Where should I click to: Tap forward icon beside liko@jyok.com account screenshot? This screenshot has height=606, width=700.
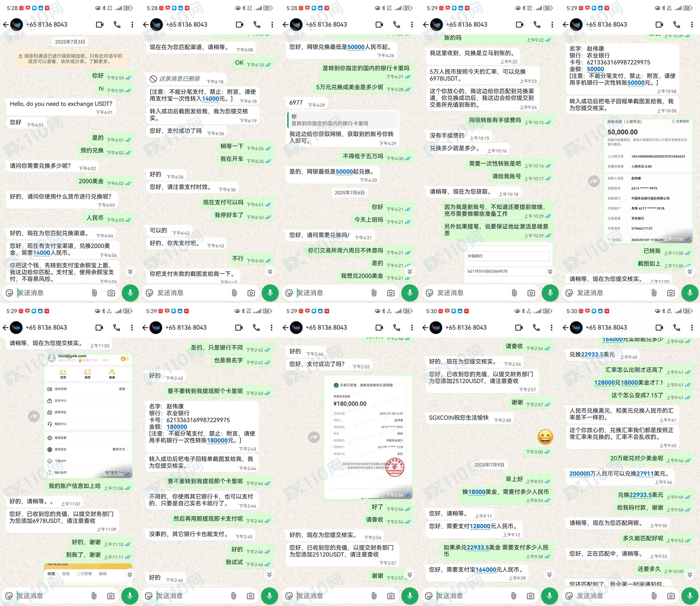tap(34, 416)
